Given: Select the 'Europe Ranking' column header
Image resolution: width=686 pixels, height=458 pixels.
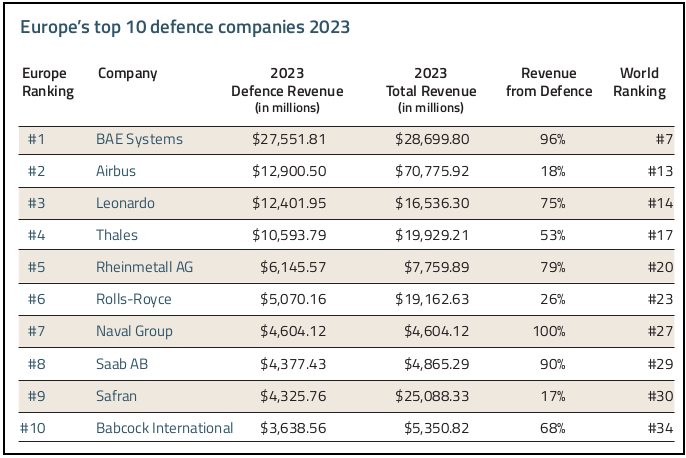Looking at the screenshot, I should [x=48, y=82].
